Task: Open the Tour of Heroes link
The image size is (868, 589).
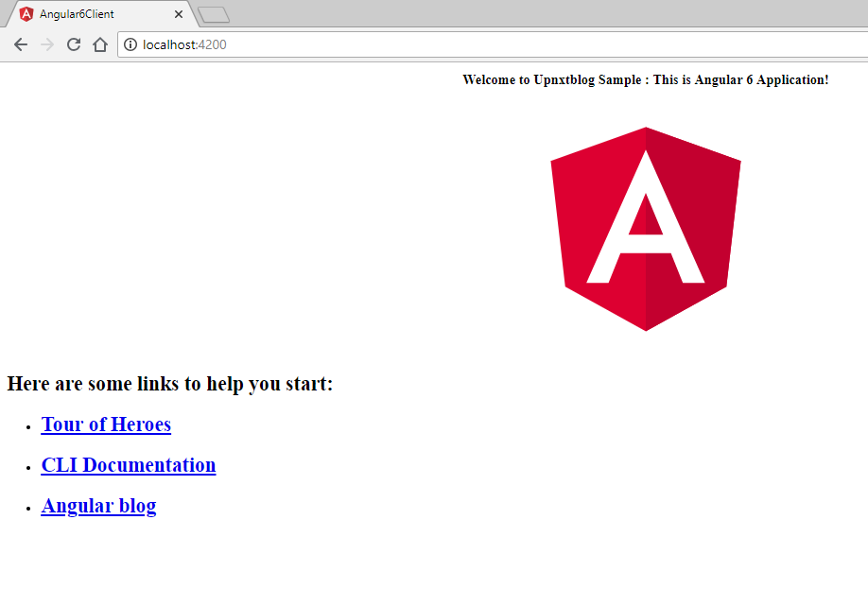Action: coord(106,424)
